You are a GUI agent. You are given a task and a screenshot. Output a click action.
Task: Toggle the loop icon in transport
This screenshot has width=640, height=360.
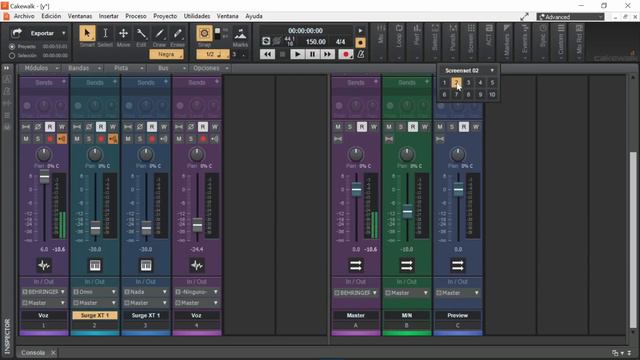[266, 41]
